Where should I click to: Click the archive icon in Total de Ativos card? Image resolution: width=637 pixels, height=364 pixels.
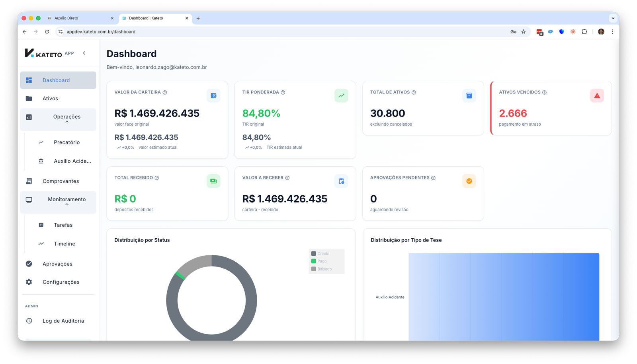[x=469, y=95]
